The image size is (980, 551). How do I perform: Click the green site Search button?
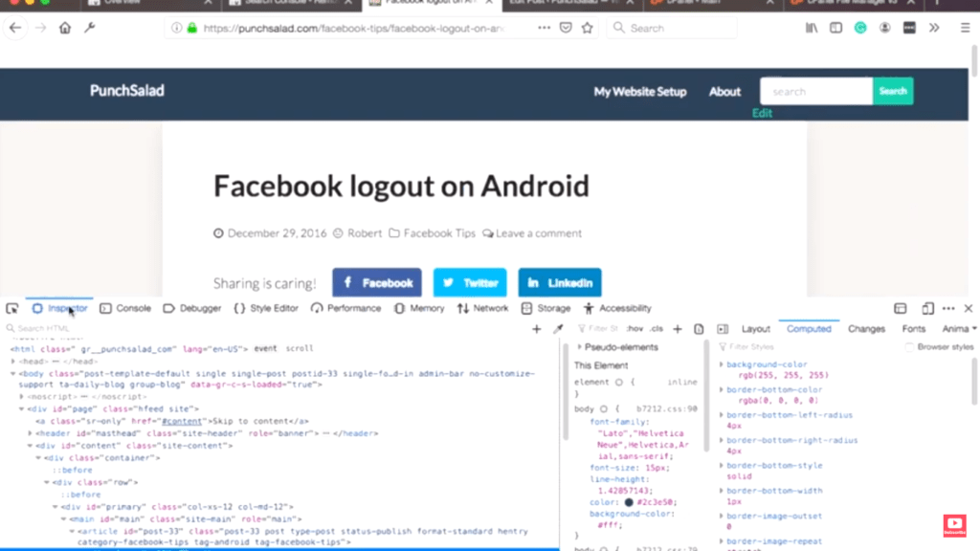coord(893,91)
